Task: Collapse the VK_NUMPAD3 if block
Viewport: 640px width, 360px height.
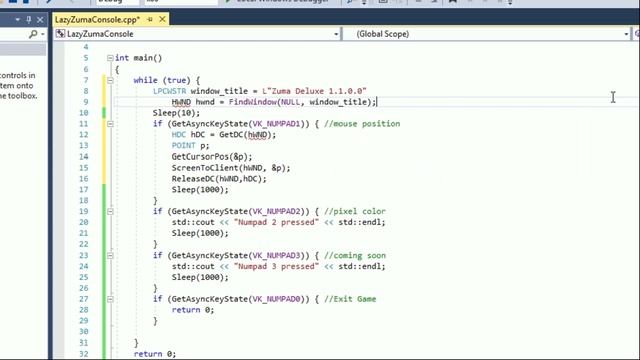Action: [x=110, y=256]
